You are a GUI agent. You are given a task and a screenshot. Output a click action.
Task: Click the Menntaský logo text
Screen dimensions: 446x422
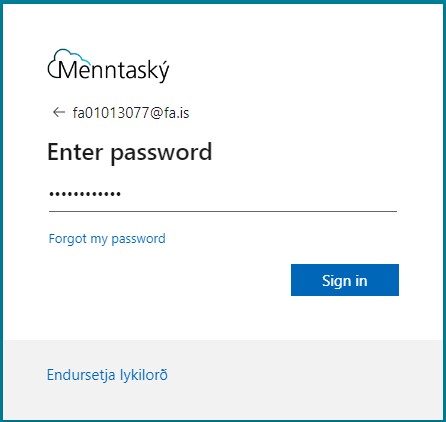114,71
